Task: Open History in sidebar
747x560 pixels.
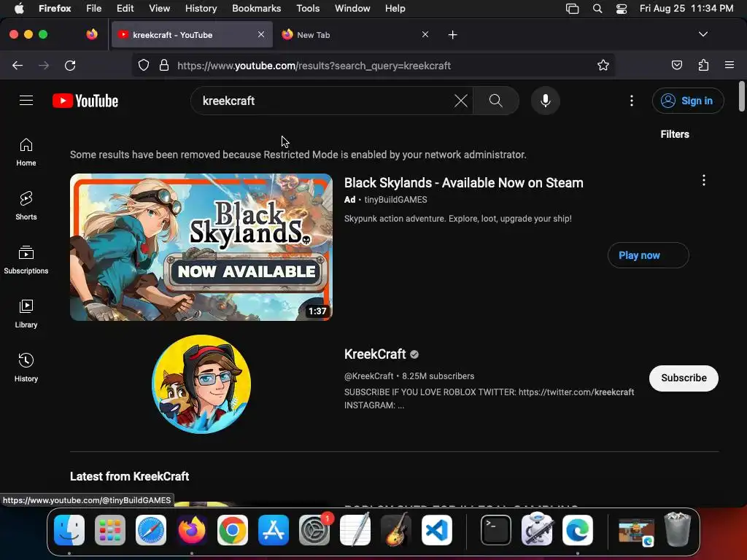Action: click(x=26, y=367)
